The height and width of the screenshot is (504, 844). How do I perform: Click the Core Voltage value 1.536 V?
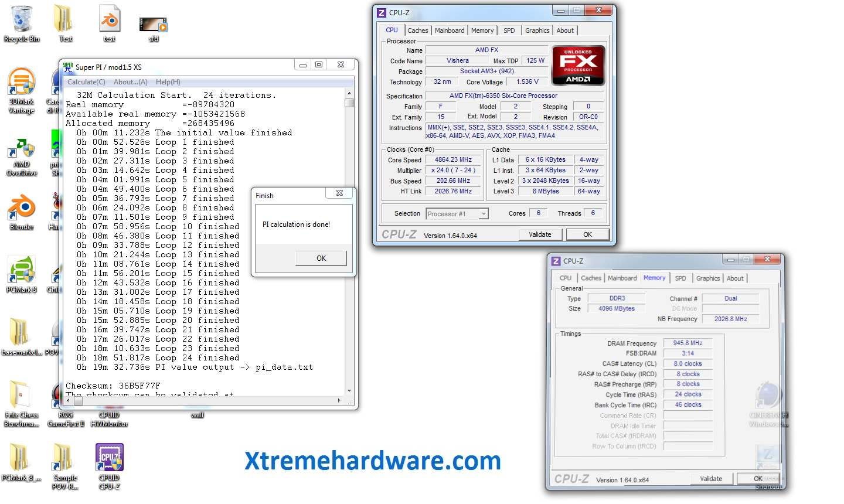point(527,81)
